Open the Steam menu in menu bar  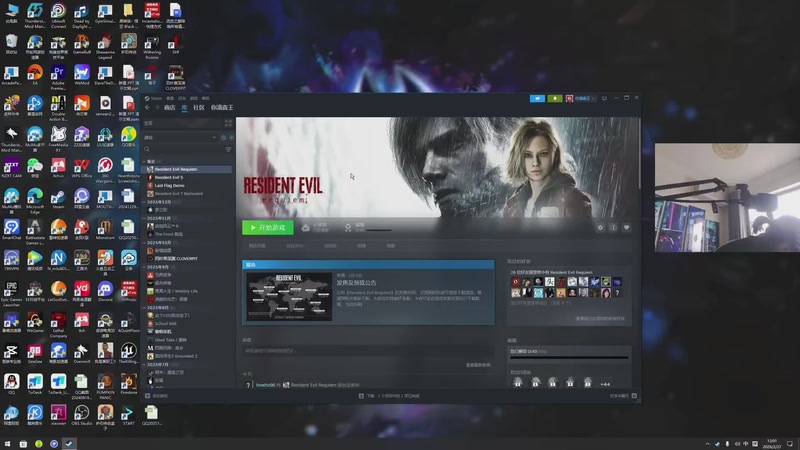pyautogui.click(x=156, y=98)
